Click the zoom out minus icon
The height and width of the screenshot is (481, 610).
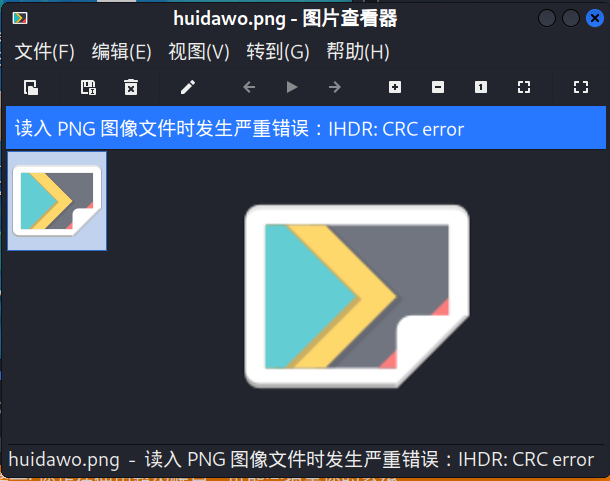[x=438, y=87]
